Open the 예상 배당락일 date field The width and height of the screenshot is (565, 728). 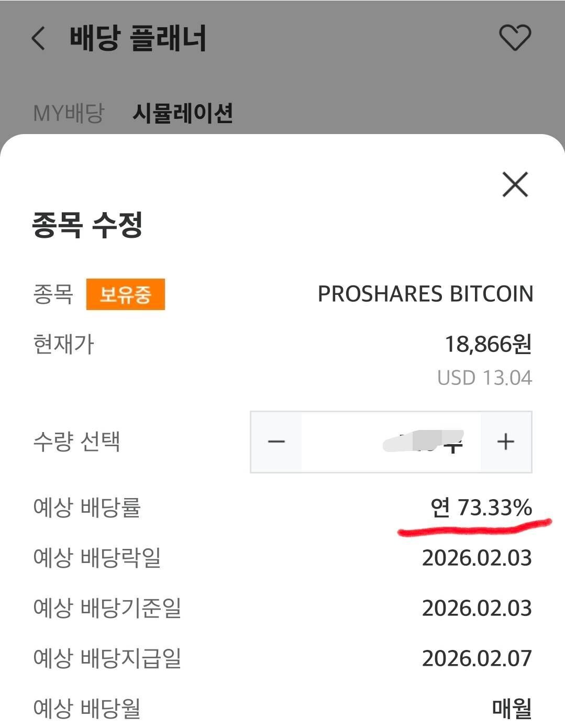coord(97,558)
